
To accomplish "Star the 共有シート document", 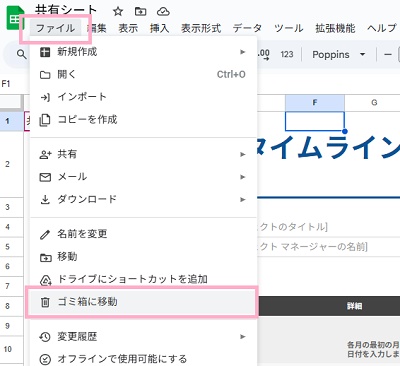I will [x=118, y=12].
